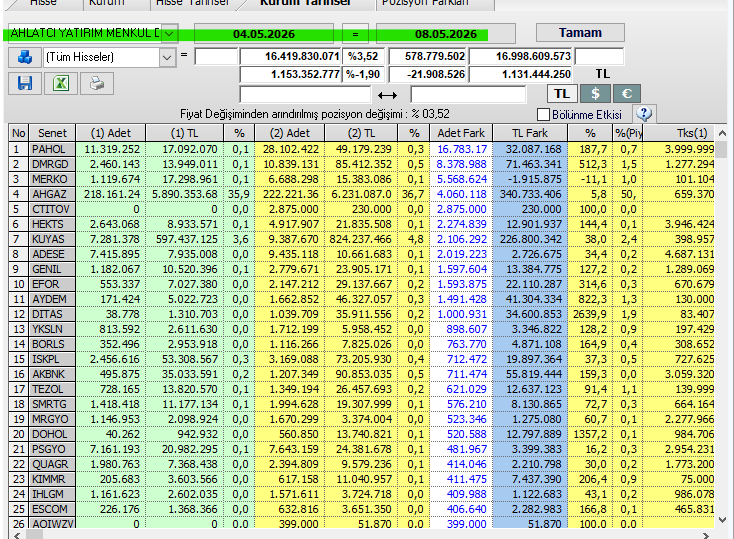Image resolution: width=734 pixels, height=539 pixels.
Task: Select TL currency button
Action: pos(562,94)
